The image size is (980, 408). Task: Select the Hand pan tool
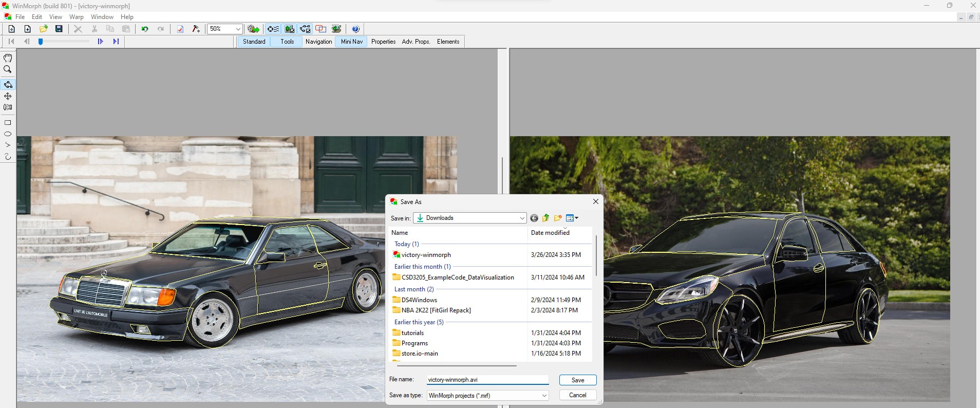coord(8,58)
